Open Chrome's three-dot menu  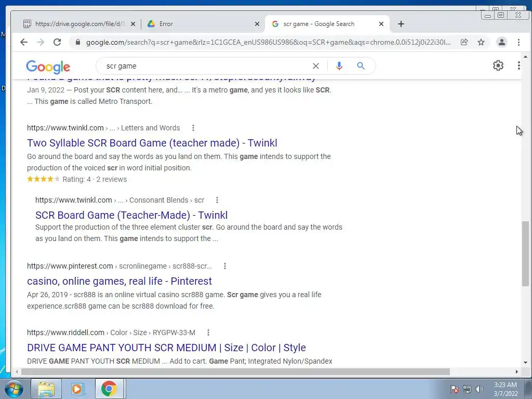tap(518, 42)
